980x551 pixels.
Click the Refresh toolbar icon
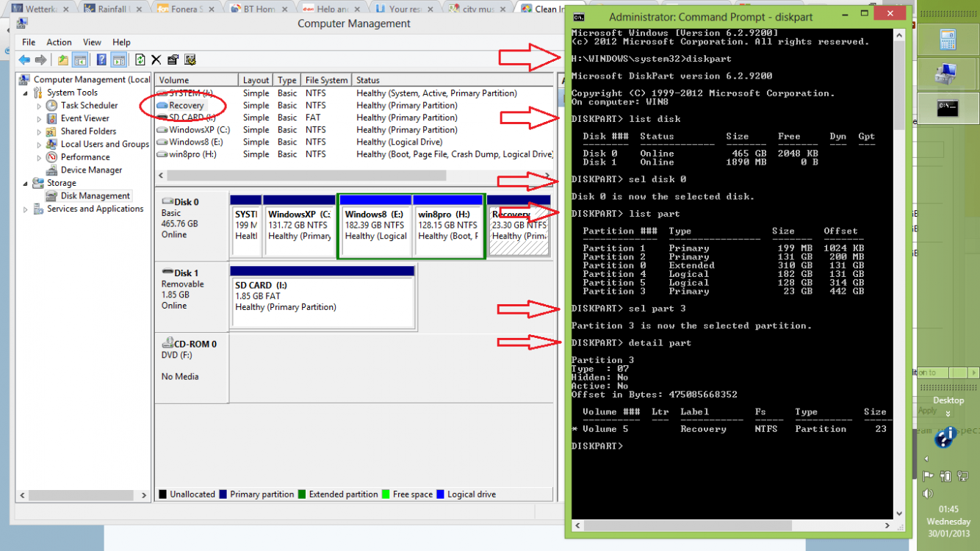140,60
